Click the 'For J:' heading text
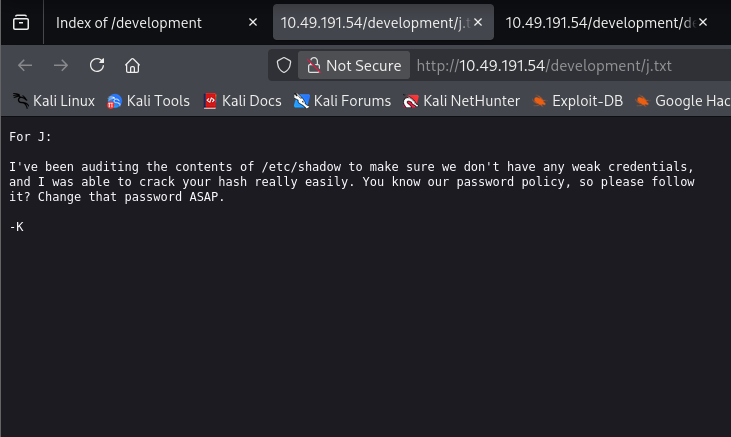The image size is (731, 437). (30, 137)
